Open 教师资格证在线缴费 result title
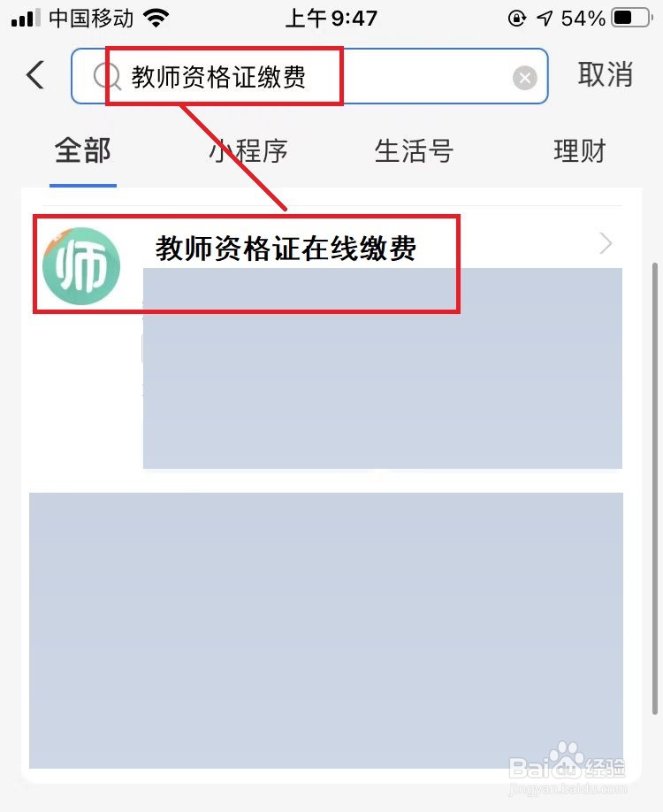663x812 pixels. (286, 248)
